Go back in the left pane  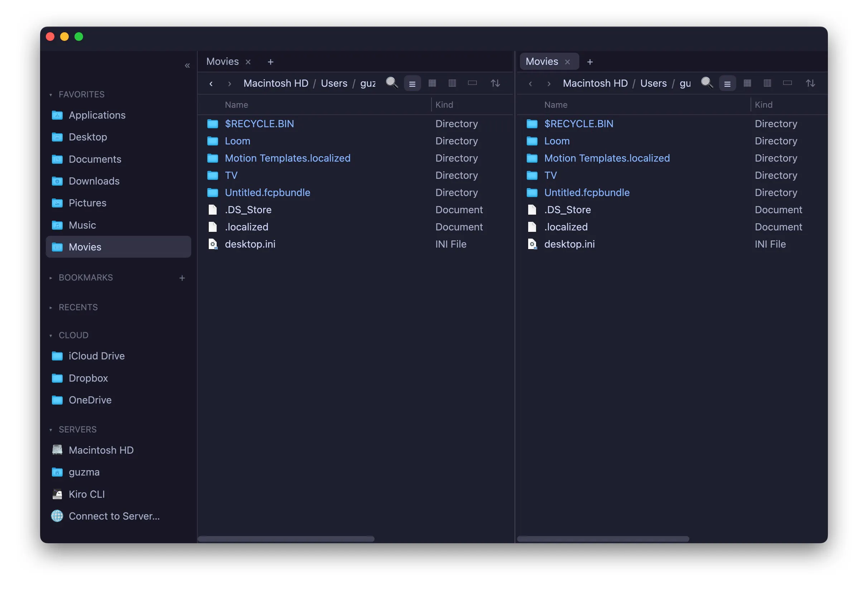click(211, 83)
